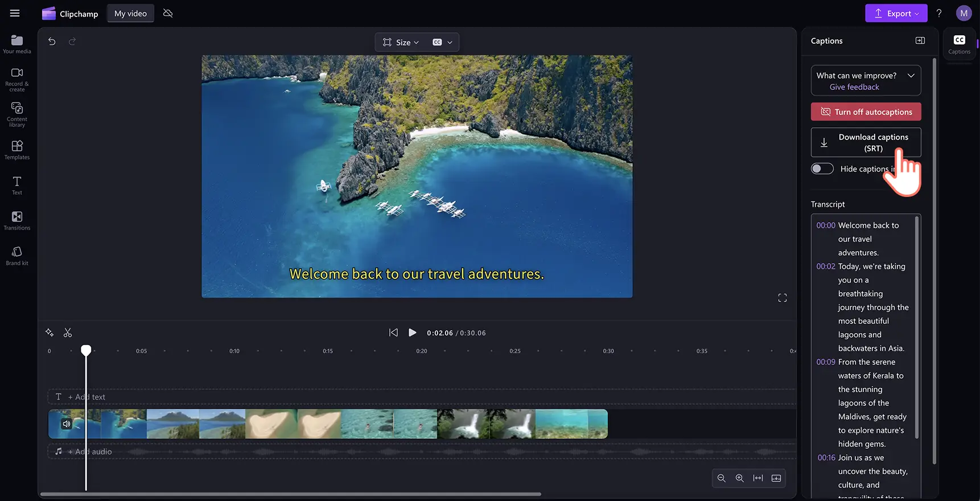Click the Give feedback link

point(854,87)
